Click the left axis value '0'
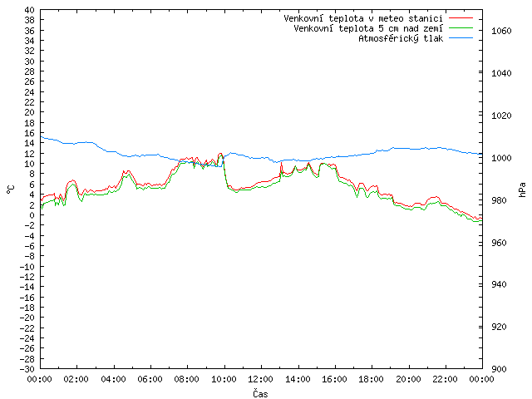Viewport: 532px width, 399px height. click(x=32, y=215)
